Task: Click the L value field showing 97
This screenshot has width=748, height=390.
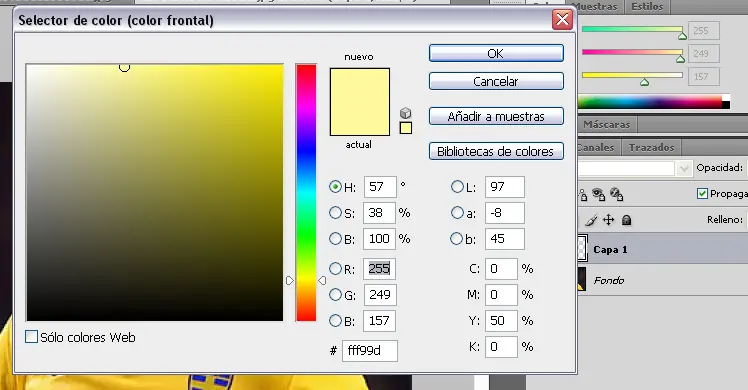Action: tap(505, 186)
